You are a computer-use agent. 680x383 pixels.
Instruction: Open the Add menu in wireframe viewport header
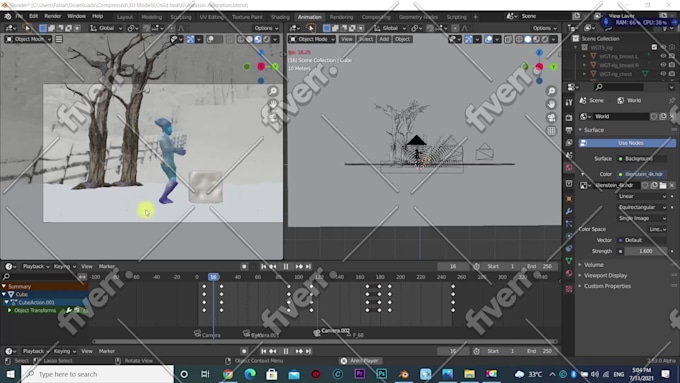pyautogui.click(x=384, y=39)
